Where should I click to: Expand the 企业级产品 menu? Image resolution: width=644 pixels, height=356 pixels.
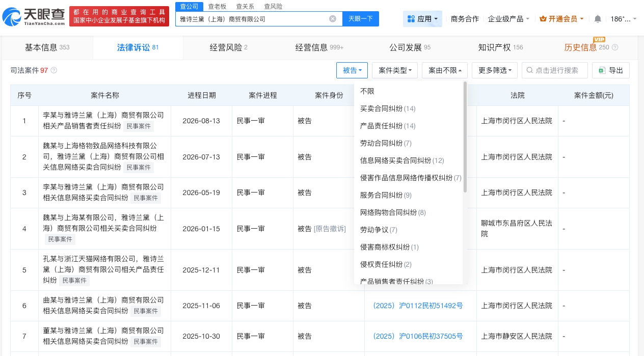pos(508,19)
